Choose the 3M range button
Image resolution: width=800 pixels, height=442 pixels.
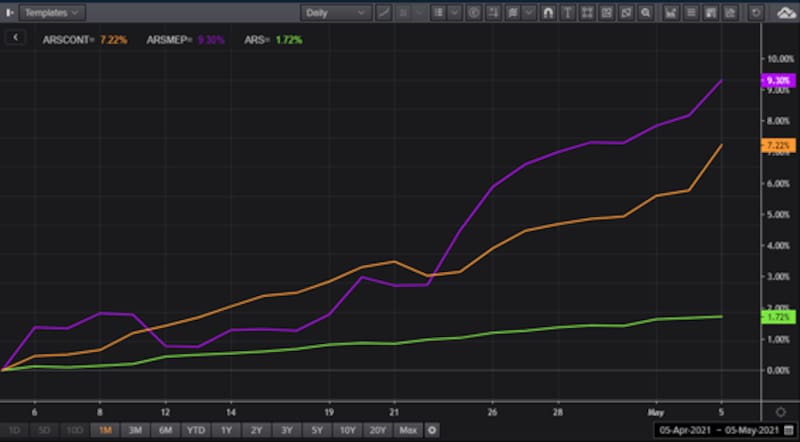click(135, 430)
